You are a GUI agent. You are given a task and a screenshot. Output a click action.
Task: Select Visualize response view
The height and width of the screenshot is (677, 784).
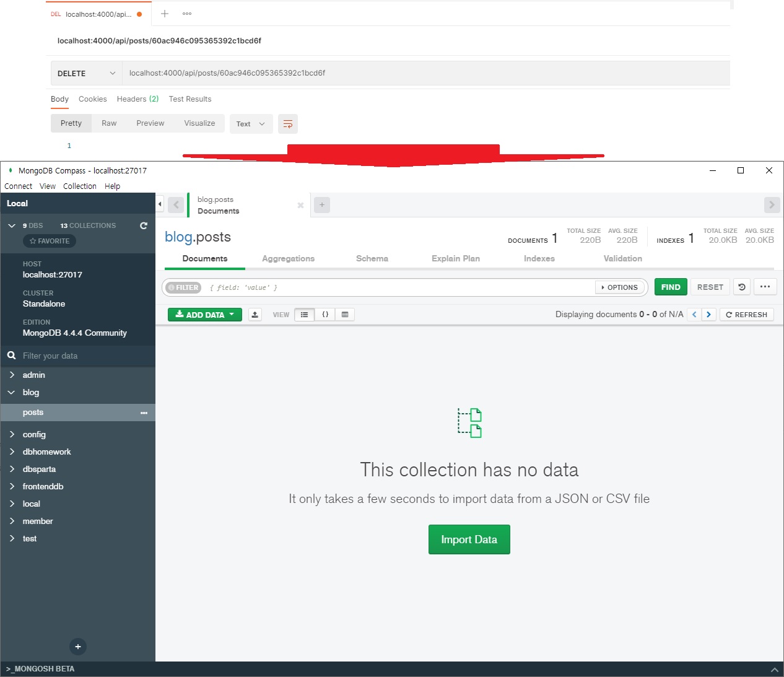click(x=199, y=123)
